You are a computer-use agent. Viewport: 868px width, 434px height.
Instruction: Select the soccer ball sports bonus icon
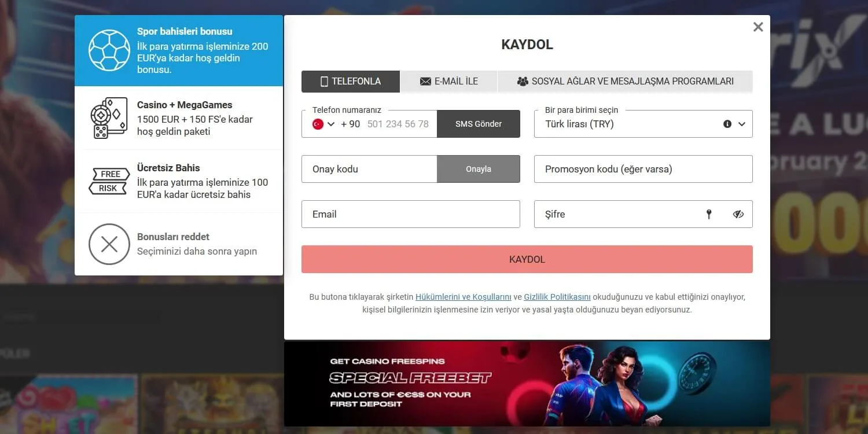(x=109, y=50)
